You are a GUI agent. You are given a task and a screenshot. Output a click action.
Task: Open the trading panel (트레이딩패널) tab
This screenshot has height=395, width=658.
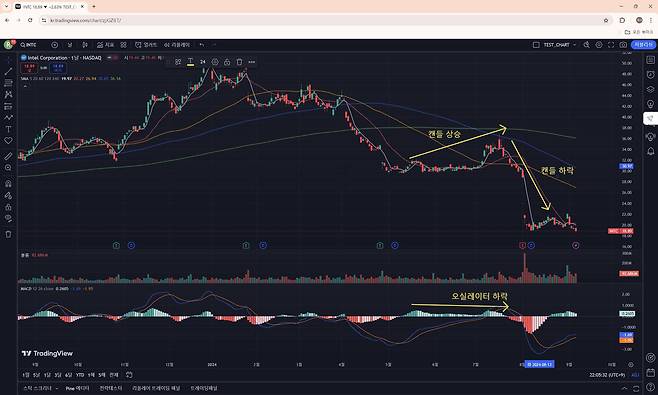[204, 388]
